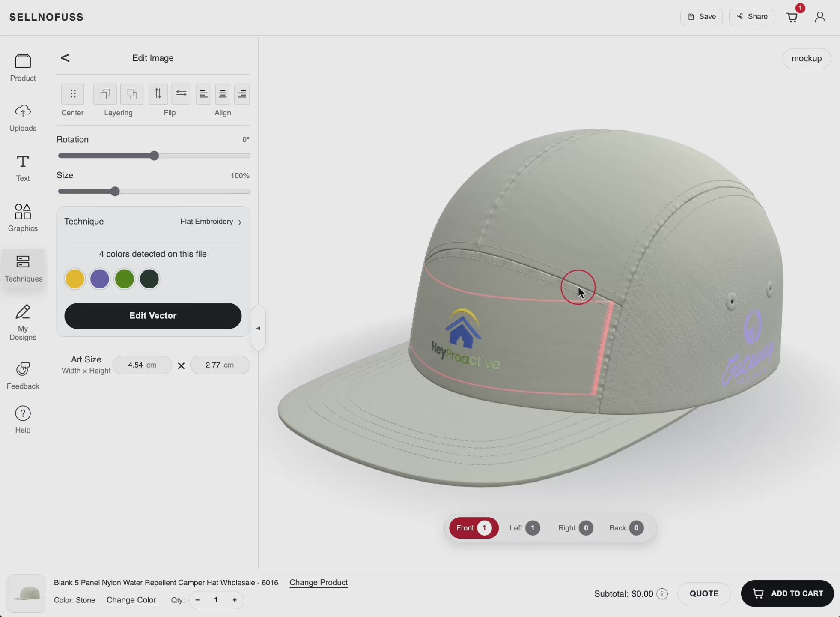Collapse the left editing panel
This screenshot has height=617, width=840.
258,328
